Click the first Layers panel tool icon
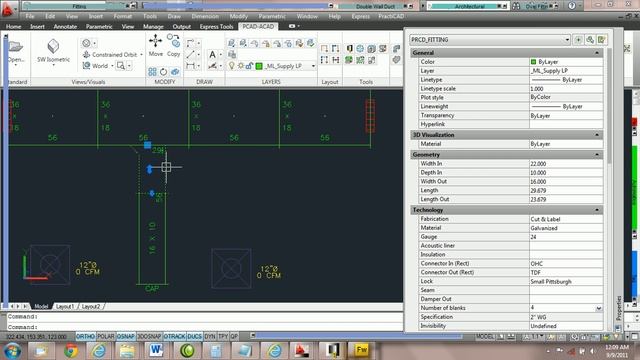 231,43
